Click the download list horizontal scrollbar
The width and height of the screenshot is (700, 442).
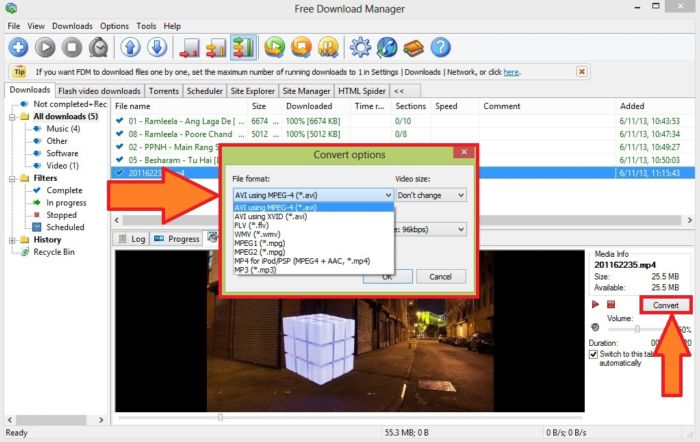click(x=402, y=220)
